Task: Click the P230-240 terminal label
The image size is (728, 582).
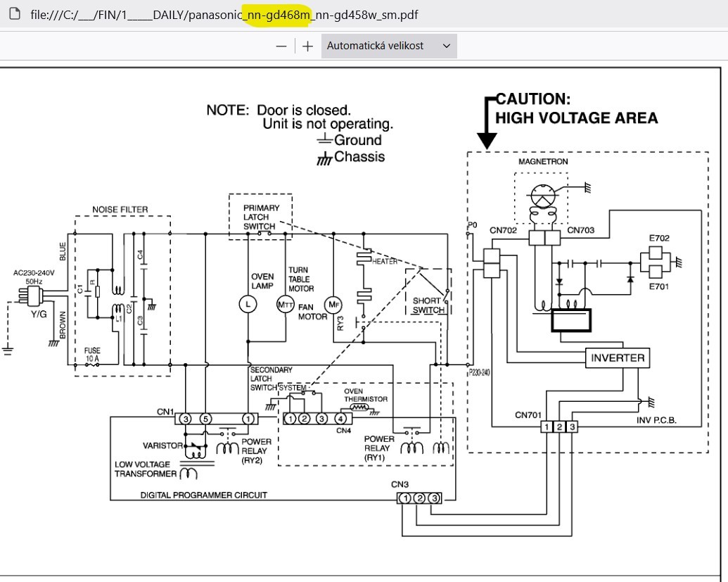Action: [x=479, y=372]
